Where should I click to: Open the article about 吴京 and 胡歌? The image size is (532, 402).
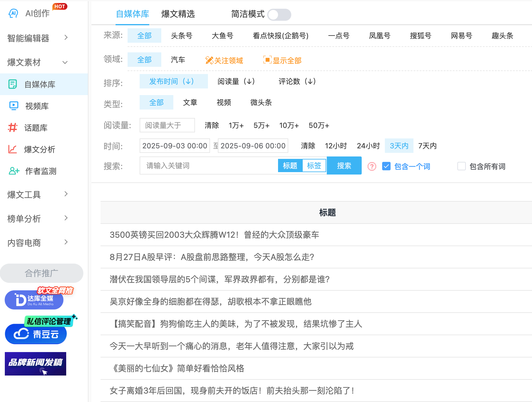click(x=211, y=301)
